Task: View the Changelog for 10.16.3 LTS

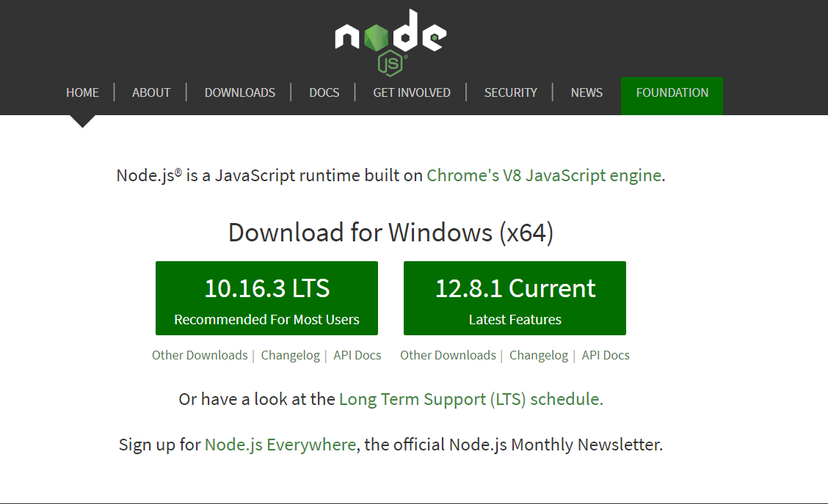Action: pyautogui.click(x=291, y=355)
